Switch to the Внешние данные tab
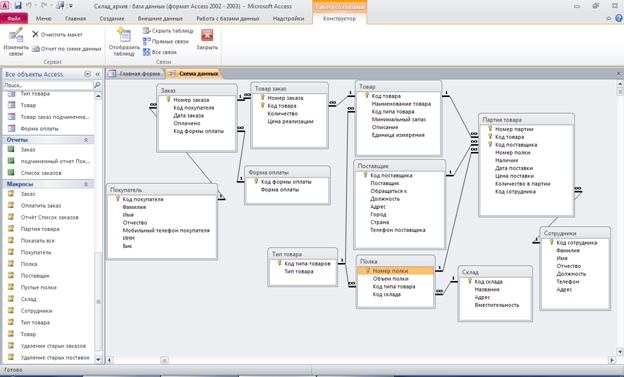This screenshot has height=377, width=624. [160, 18]
